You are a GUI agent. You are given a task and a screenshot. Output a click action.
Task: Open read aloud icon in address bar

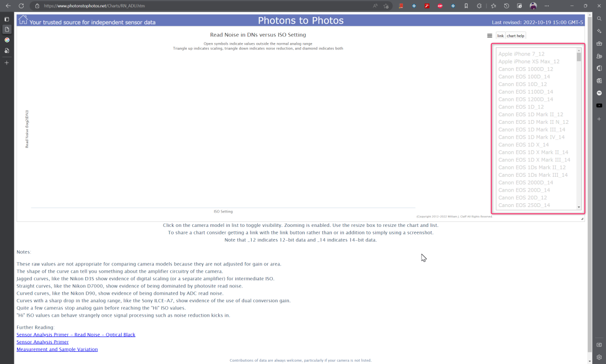(x=375, y=6)
